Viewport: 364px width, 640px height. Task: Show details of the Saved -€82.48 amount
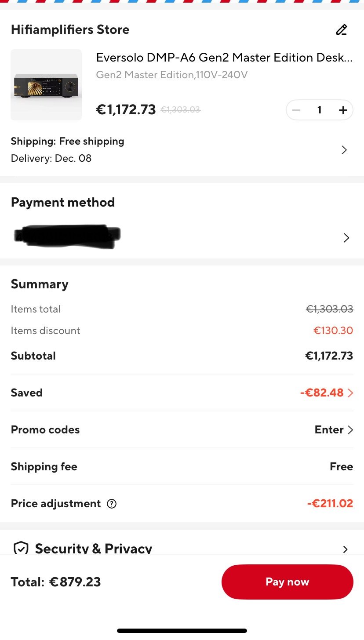pyautogui.click(x=326, y=393)
